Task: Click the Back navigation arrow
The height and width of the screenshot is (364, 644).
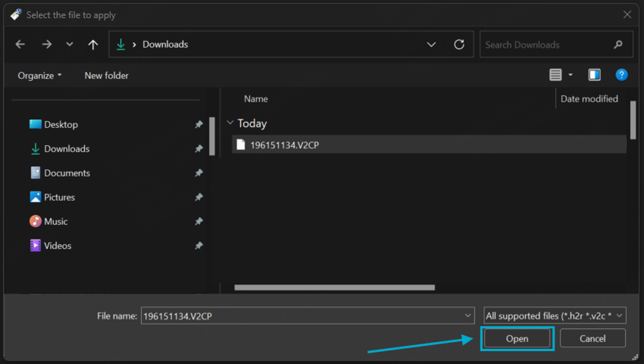Action: (20, 44)
